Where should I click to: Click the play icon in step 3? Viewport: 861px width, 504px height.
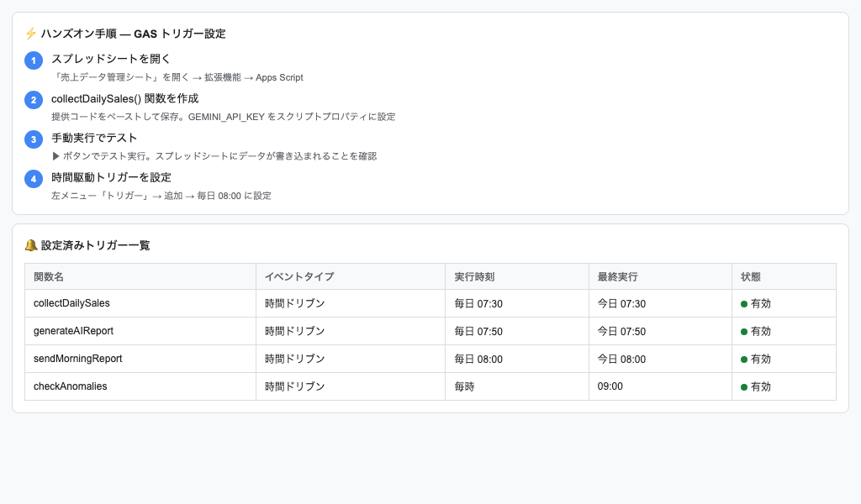coord(55,155)
